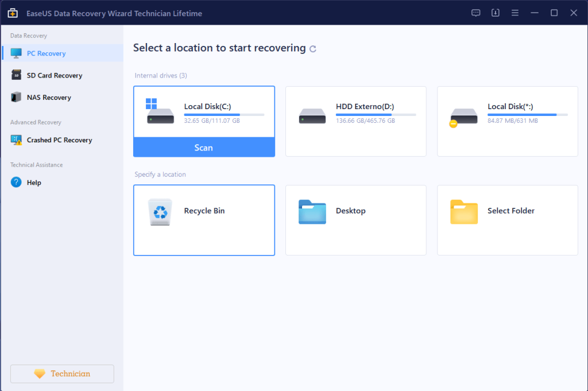Click the import scan session icon
The height and width of the screenshot is (391, 588).
click(x=496, y=13)
